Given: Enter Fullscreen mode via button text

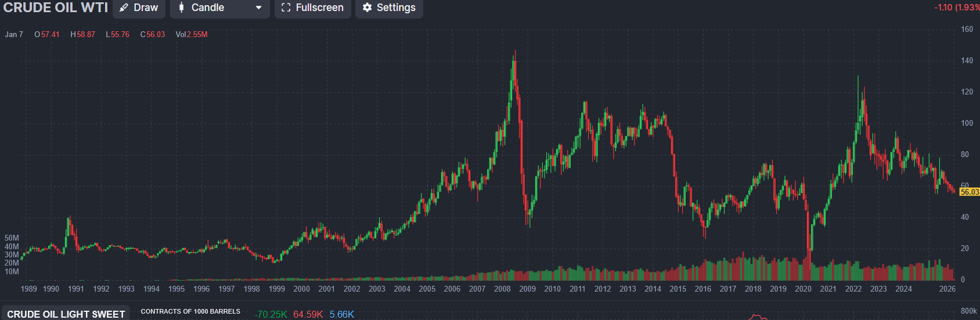Looking at the screenshot, I should [319, 8].
